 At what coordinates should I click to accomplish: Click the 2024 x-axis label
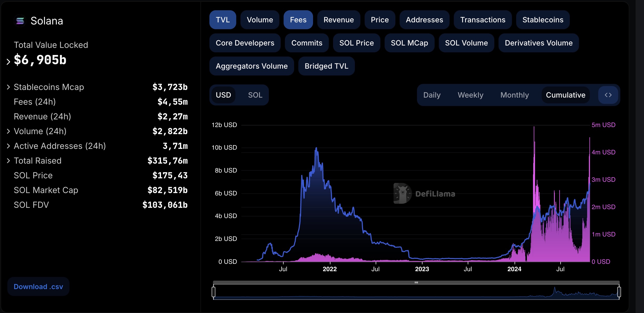pyautogui.click(x=514, y=269)
